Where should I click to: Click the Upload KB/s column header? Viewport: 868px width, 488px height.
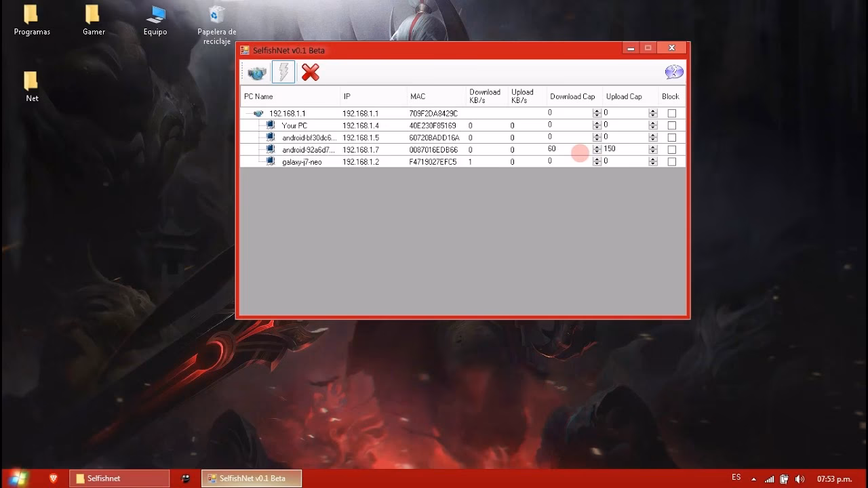tap(527, 96)
